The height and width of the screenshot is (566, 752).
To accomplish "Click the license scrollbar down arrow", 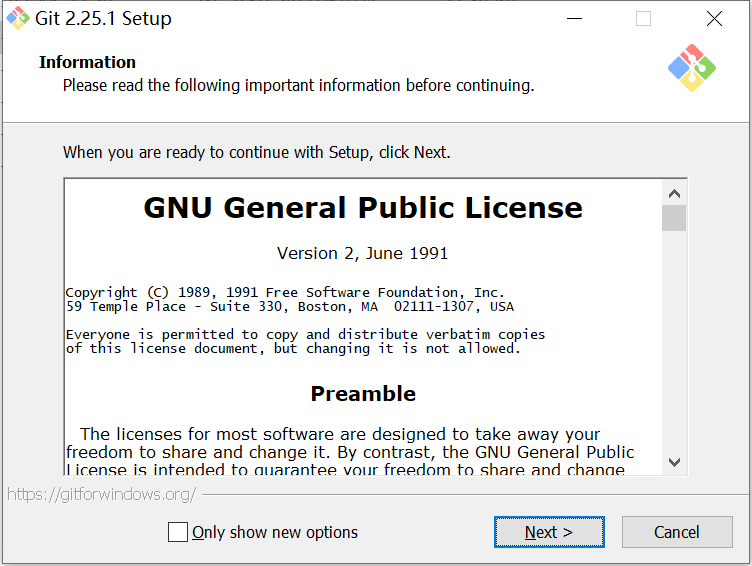I will click(674, 462).
